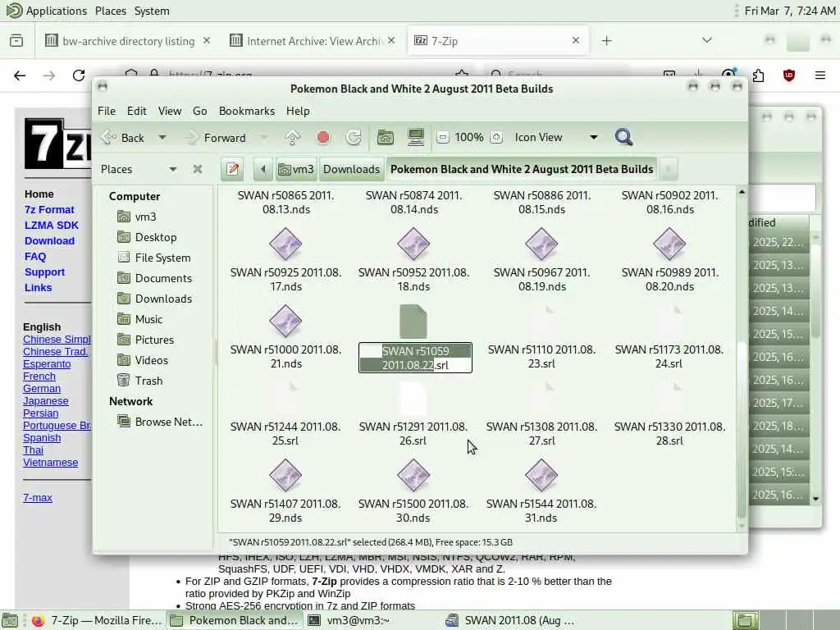Click the Search magnifier icon
This screenshot has width=840, height=630.
(x=623, y=138)
